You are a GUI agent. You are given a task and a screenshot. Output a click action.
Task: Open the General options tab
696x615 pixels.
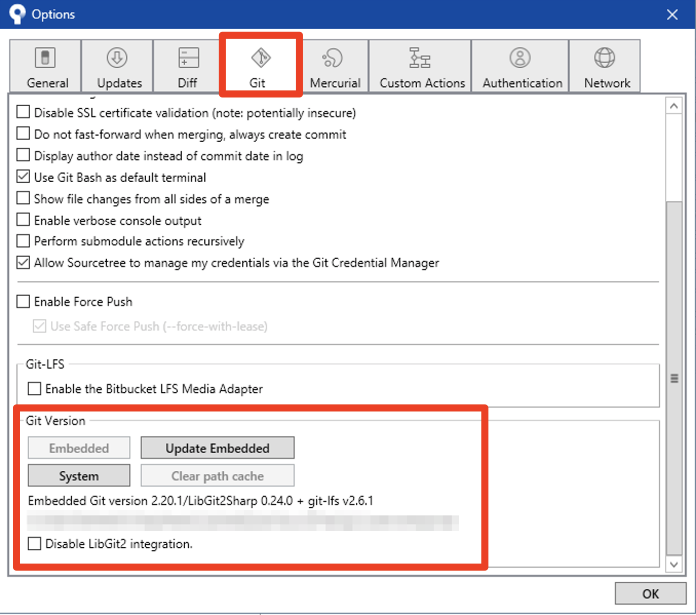[45, 66]
